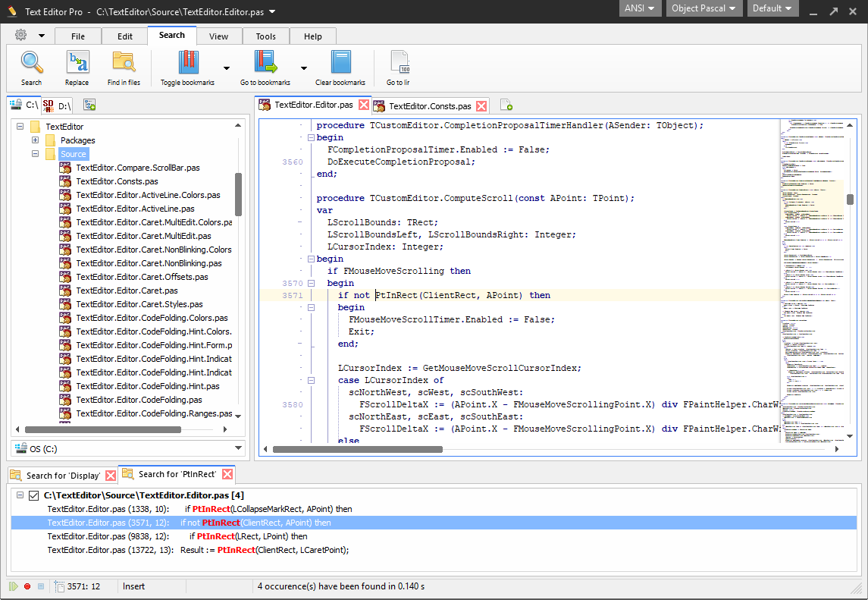Click the gear settings icon
Image resolution: width=868 pixels, height=600 pixels.
click(21, 35)
